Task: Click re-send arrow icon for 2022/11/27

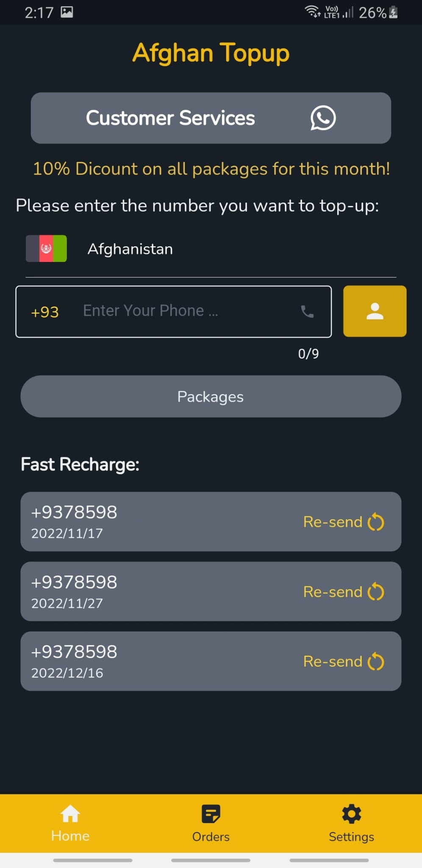Action: [x=376, y=592]
